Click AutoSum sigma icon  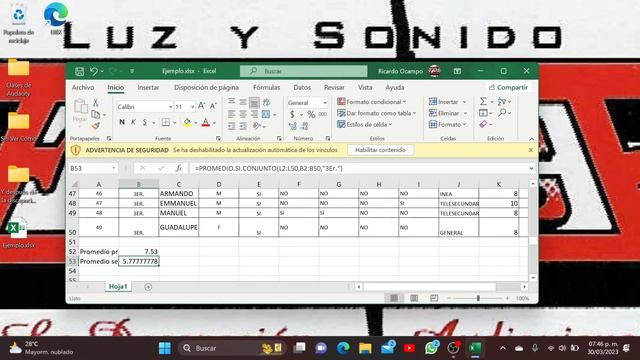pos(483,101)
